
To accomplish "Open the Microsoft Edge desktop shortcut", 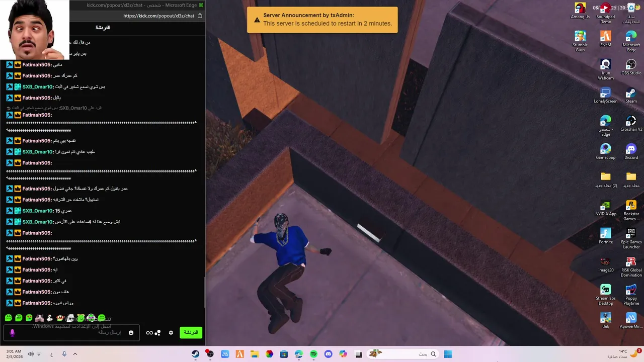I will tap(631, 42).
